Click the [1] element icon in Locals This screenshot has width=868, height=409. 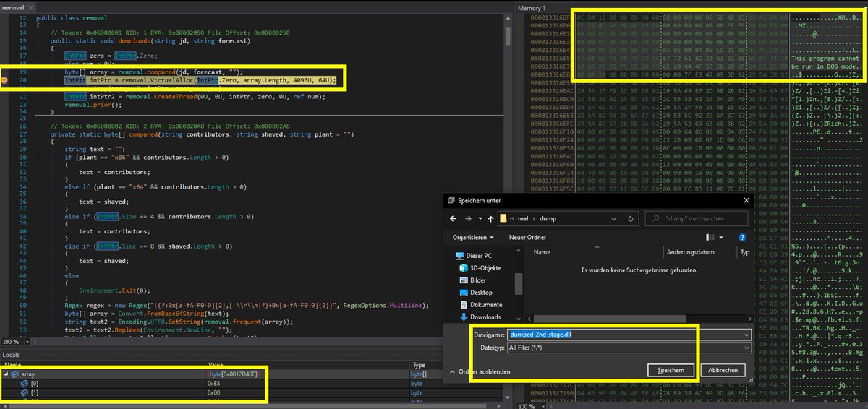point(24,392)
